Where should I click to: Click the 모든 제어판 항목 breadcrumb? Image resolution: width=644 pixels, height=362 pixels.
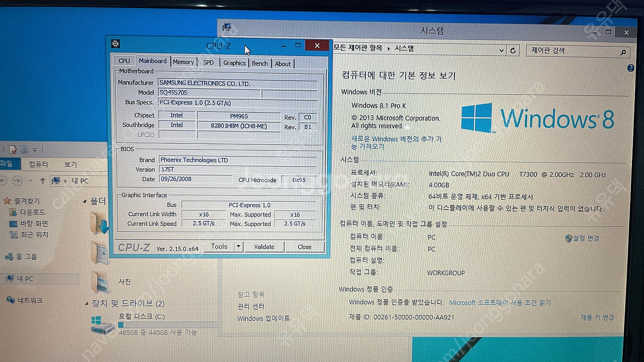tap(358, 48)
